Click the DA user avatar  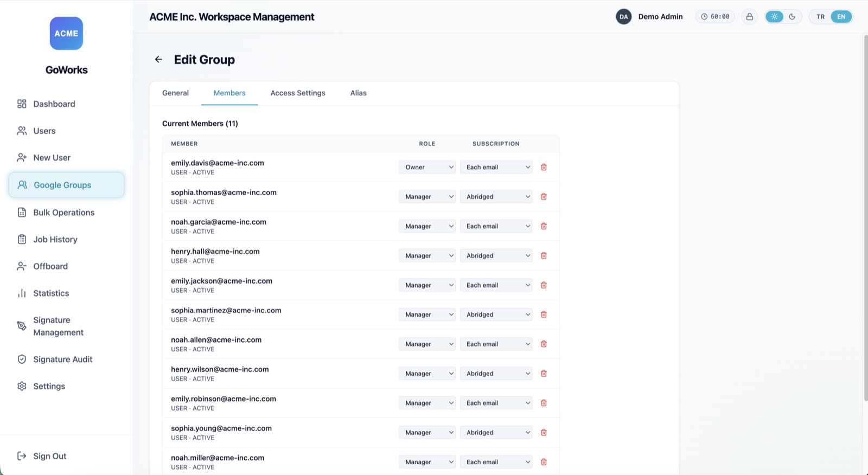coord(624,17)
